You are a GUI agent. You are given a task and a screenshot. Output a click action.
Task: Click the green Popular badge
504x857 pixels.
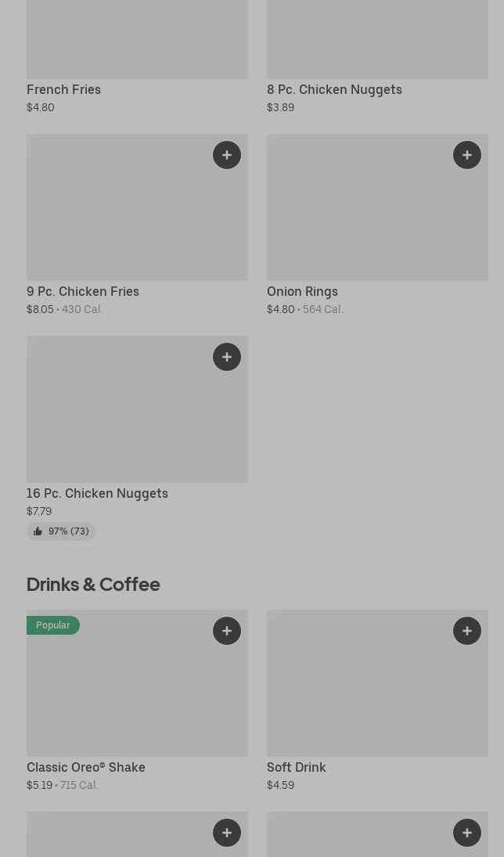(53, 625)
